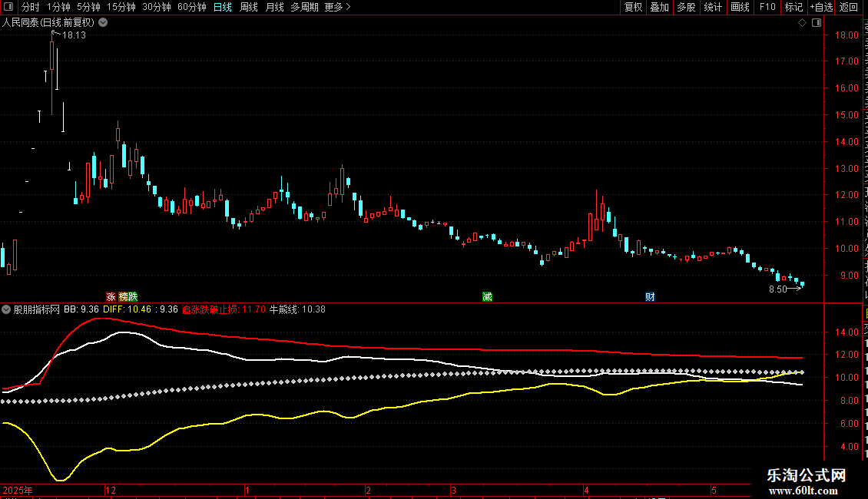Click the 股朋指标网 indicator name
This screenshot has height=499, width=868.
tap(37, 309)
